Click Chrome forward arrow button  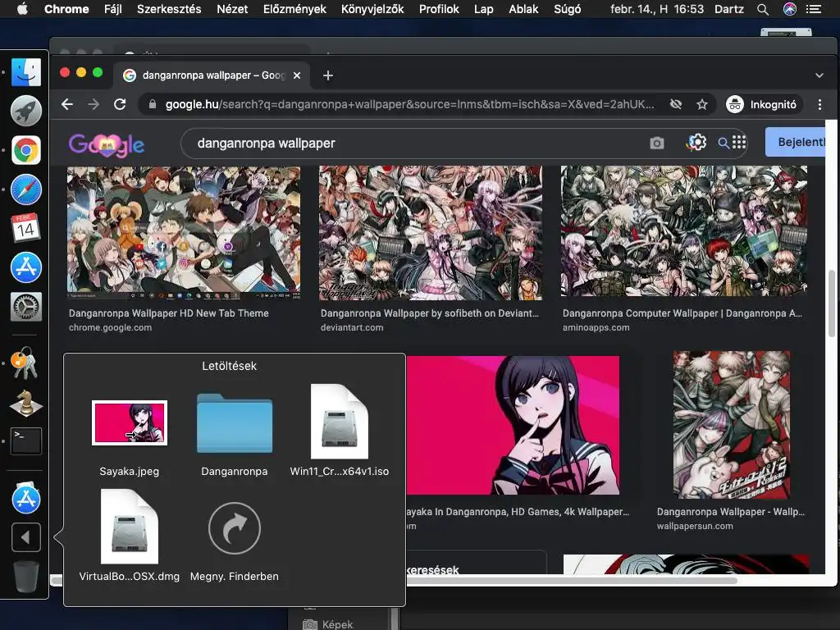point(94,104)
